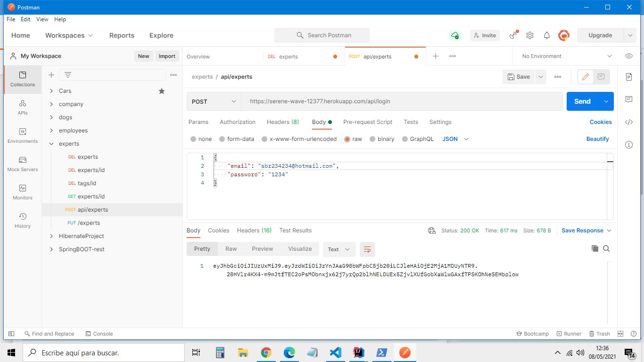Image resolution: width=644 pixels, height=362 pixels.
Task: Open the Text response format dropdown
Action: tap(339, 249)
